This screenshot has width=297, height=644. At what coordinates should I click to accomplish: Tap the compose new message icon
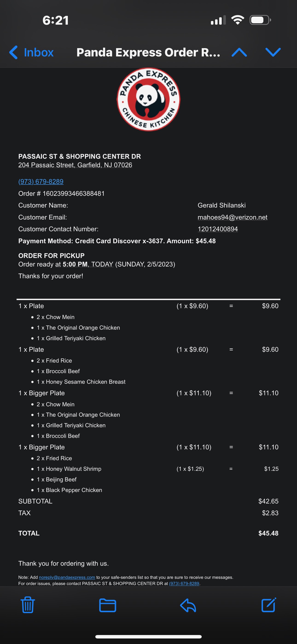[x=268, y=605]
